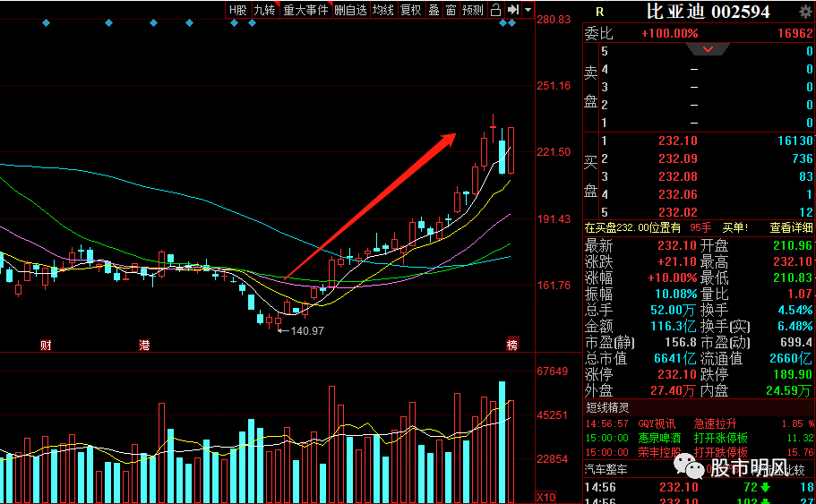The width and height of the screenshot is (816, 504).
Task: Click the 140.97 low price label on chart
Action: point(307,331)
